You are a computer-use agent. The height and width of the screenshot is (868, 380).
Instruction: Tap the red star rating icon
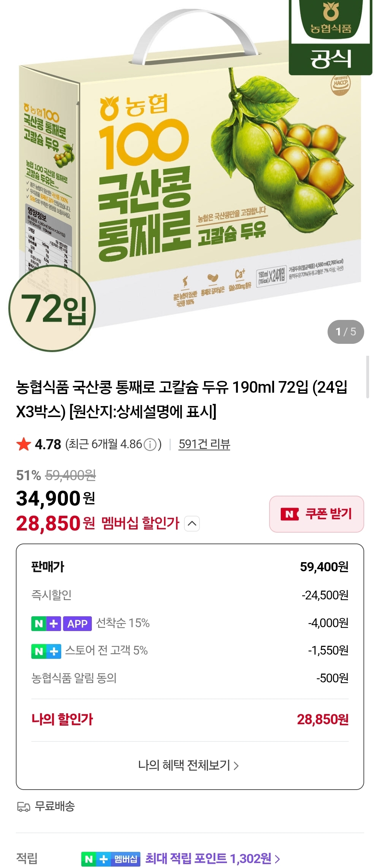pyautogui.click(x=24, y=444)
